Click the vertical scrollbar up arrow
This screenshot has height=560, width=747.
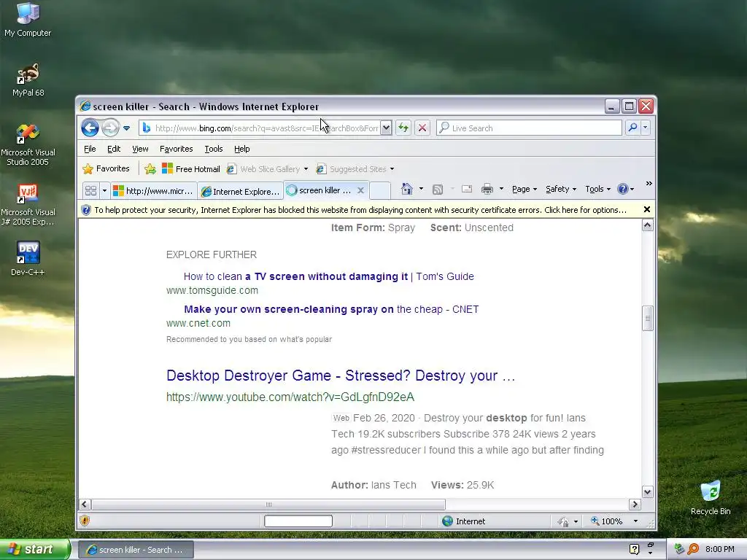647,225
